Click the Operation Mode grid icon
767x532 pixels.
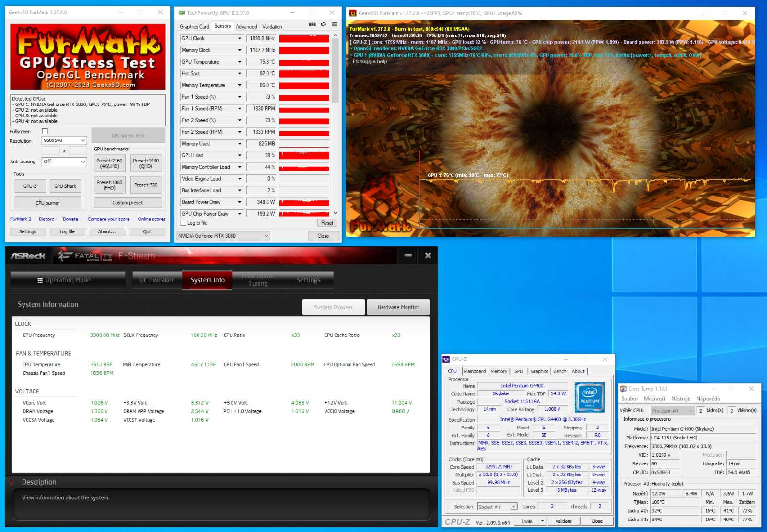pyautogui.click(x=40, y=280)
